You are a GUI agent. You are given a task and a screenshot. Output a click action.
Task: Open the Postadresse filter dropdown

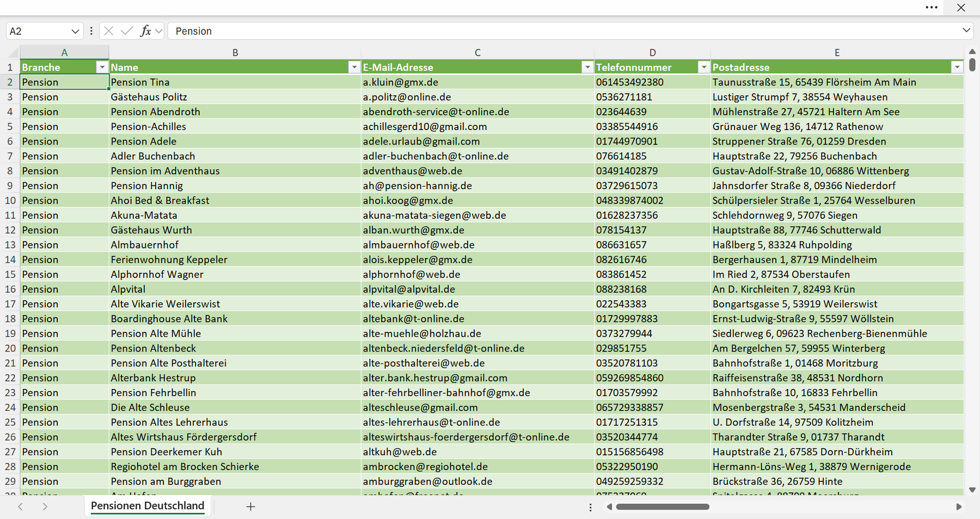[957, 67]
